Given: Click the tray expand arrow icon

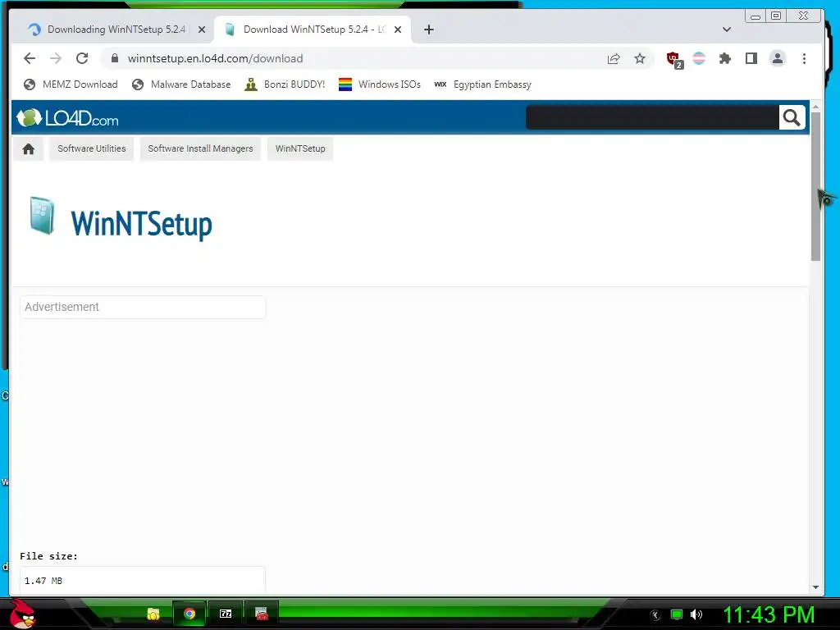Looking at the screenshot, I should 655,615.
